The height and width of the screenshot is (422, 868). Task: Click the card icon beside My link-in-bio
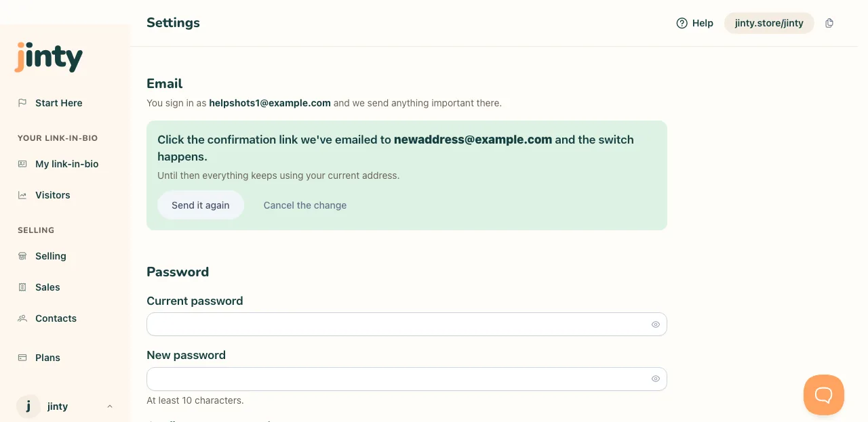(x=22, y=164)
